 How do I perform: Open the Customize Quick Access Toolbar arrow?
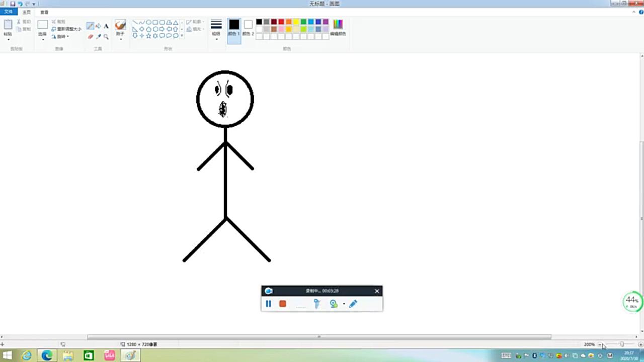[34, 4]
